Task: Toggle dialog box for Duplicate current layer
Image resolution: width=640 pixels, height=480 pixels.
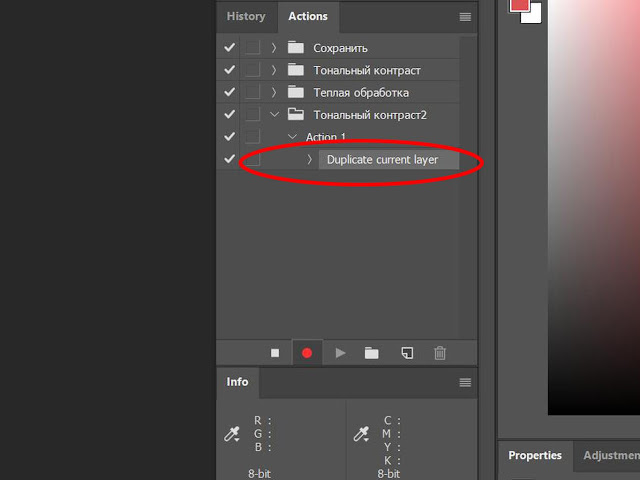Action: click(x=253, y=159)
